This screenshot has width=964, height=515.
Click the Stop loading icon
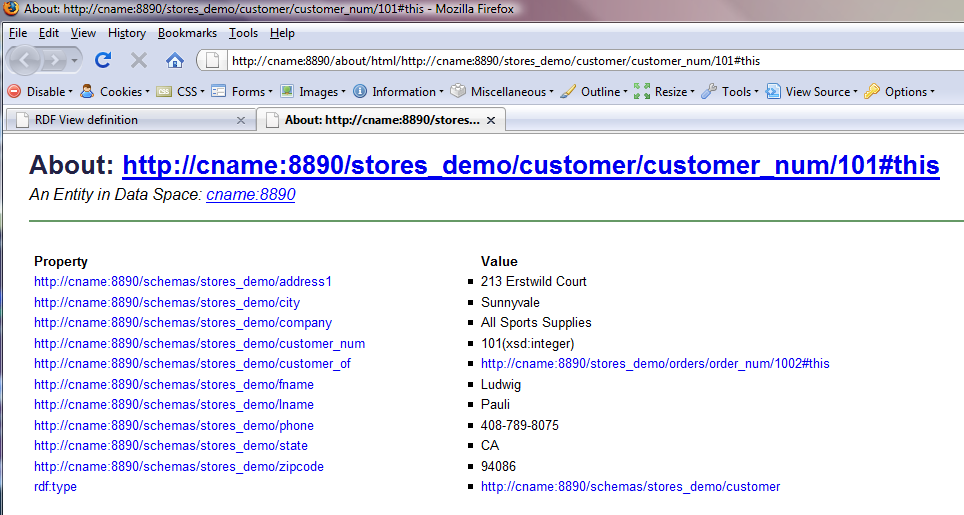pos(139,60)
